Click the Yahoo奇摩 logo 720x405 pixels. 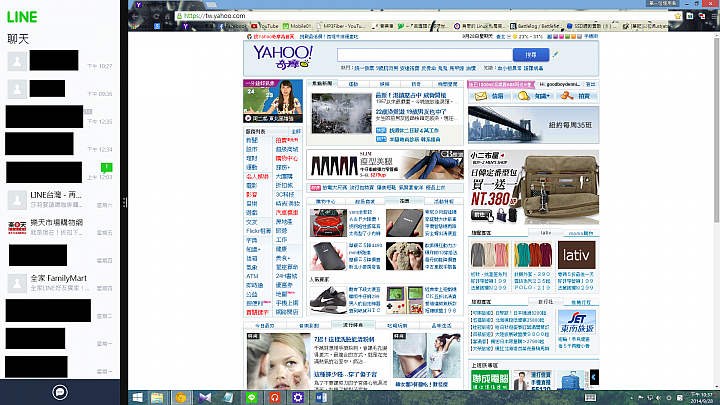pyautogui.click(x=282, y=57)
